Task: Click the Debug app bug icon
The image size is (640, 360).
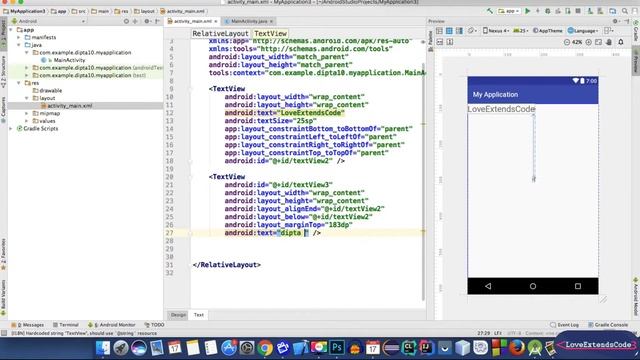Action: pyautogui.click(x=548, y=11)
